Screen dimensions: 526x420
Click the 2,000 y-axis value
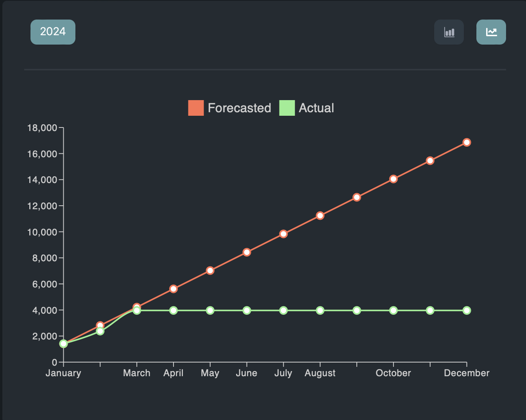45,336
